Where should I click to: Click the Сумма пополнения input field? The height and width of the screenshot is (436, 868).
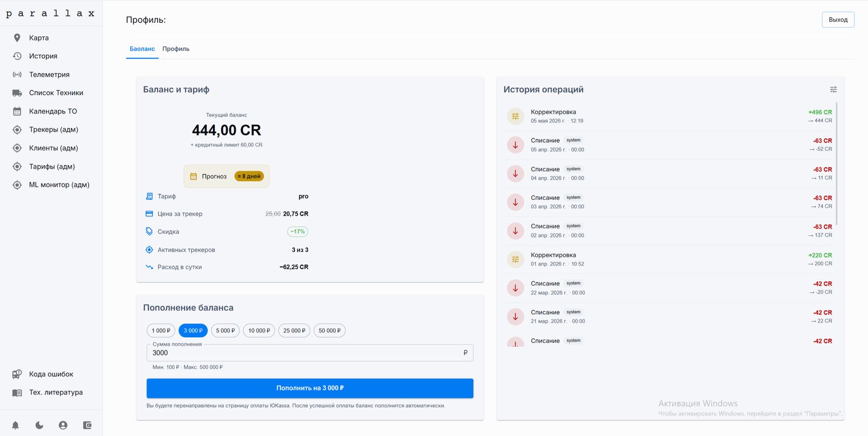pyautogui.click(x=310, y=353)
